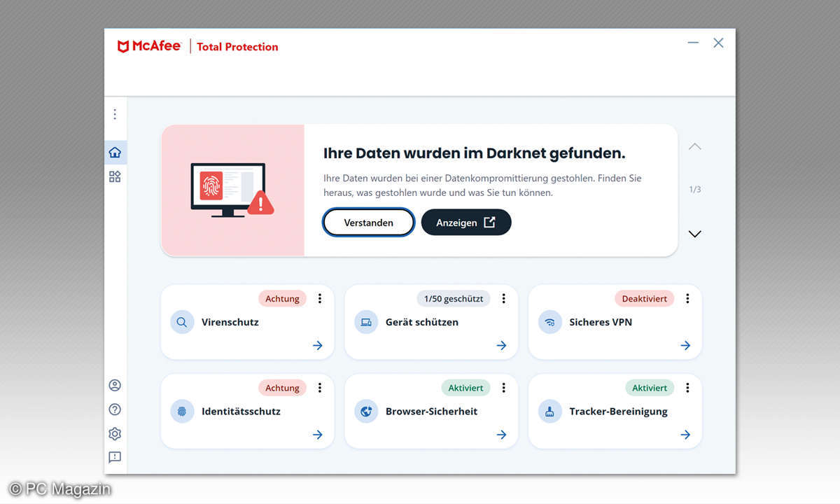
Task: Open Identitätsschutz three-dot options menu
Action: pyautogui.click(x=320, y=387)
